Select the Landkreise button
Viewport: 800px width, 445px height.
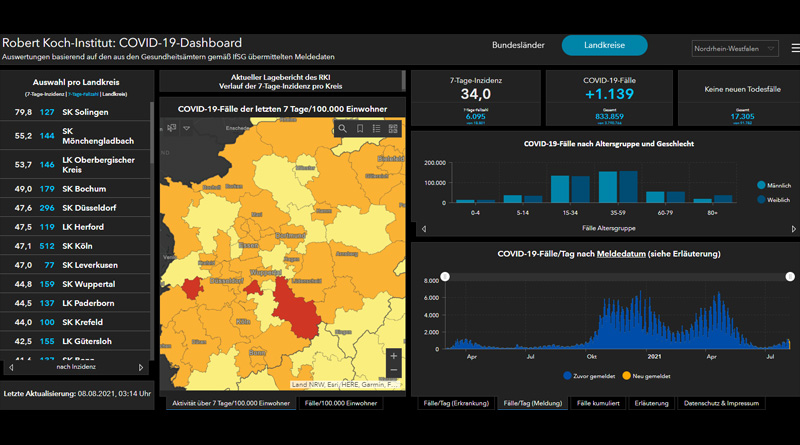point(605,45)
